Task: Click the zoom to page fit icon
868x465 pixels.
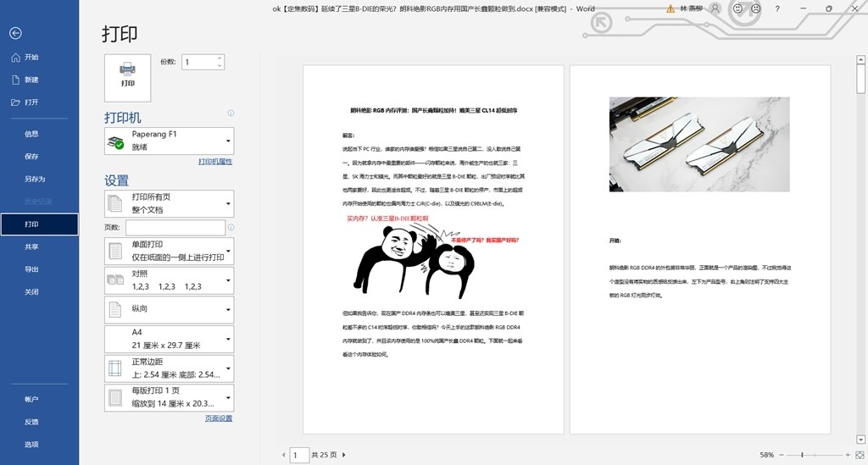Action: coord(860,455)
